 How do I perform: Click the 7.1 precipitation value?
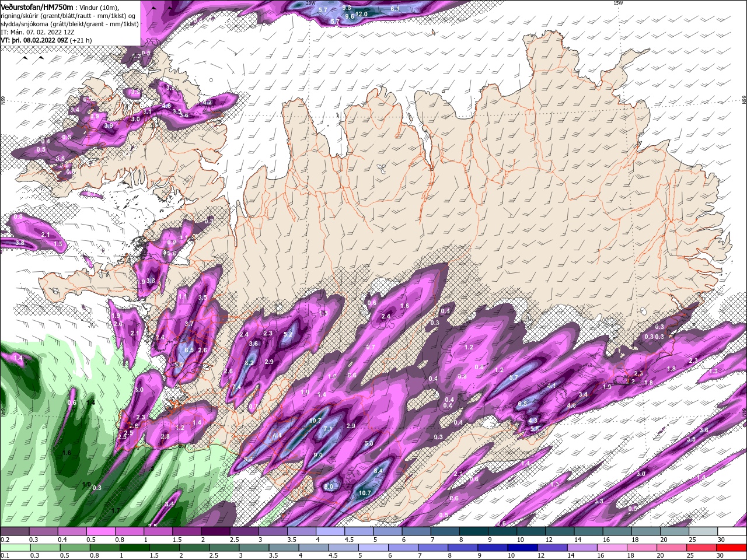[328, 429]
